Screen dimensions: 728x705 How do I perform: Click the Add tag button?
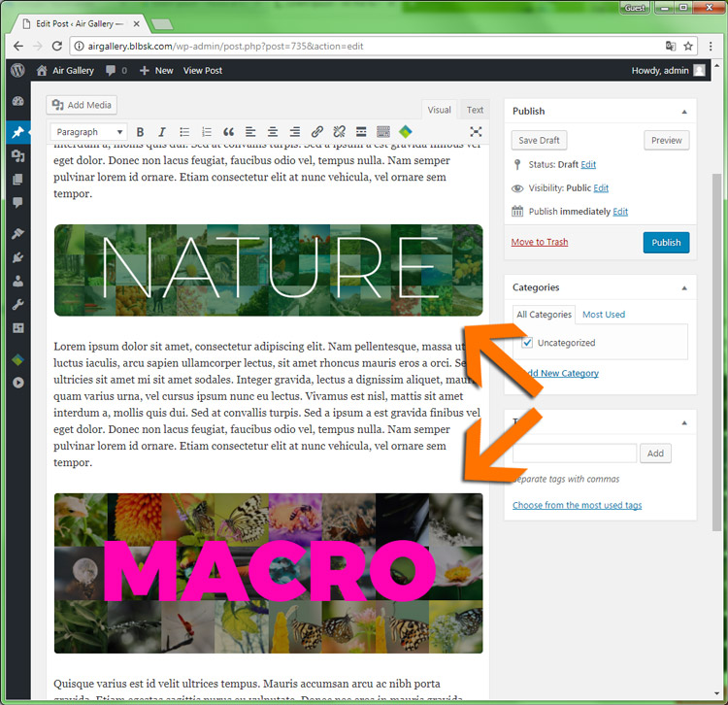coord(655,453)
